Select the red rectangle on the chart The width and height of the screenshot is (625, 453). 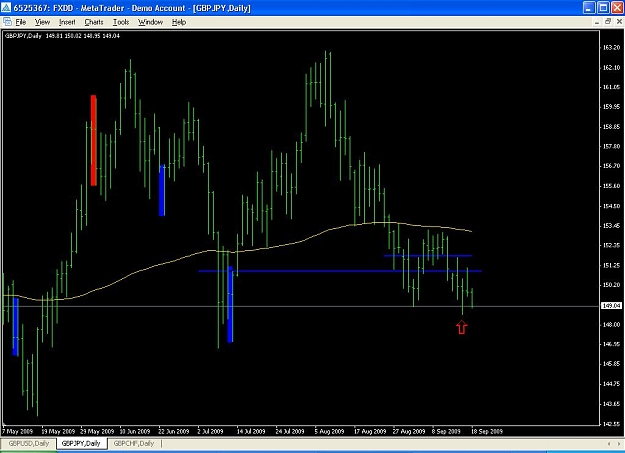[x=94, y=140]
